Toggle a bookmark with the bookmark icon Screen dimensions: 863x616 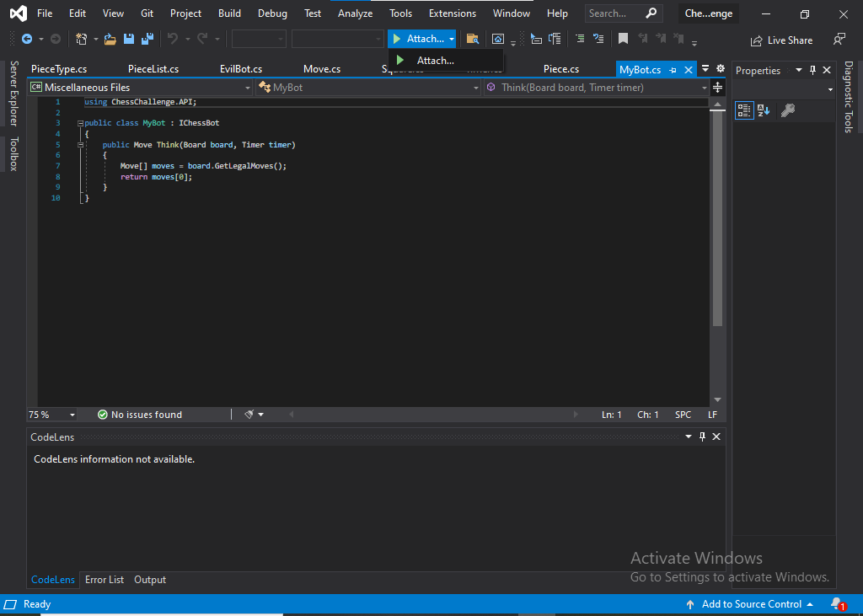[x=623, y=39]
